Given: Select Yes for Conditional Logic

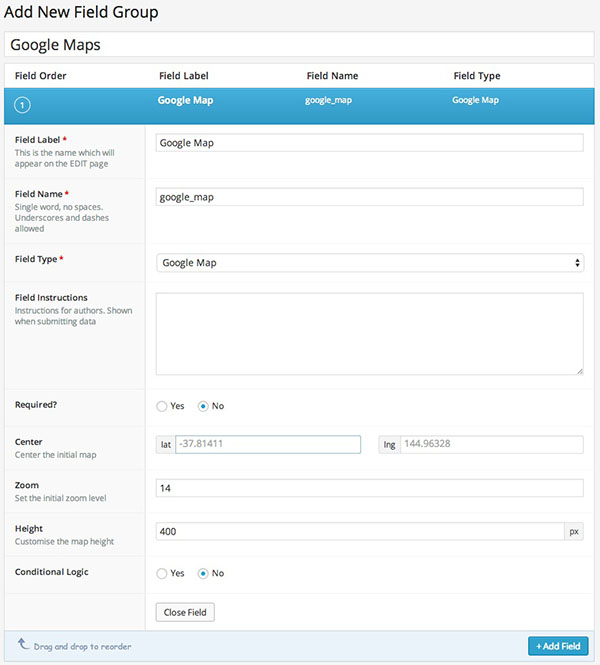Looking at the screenshot, I should point(163,573).
